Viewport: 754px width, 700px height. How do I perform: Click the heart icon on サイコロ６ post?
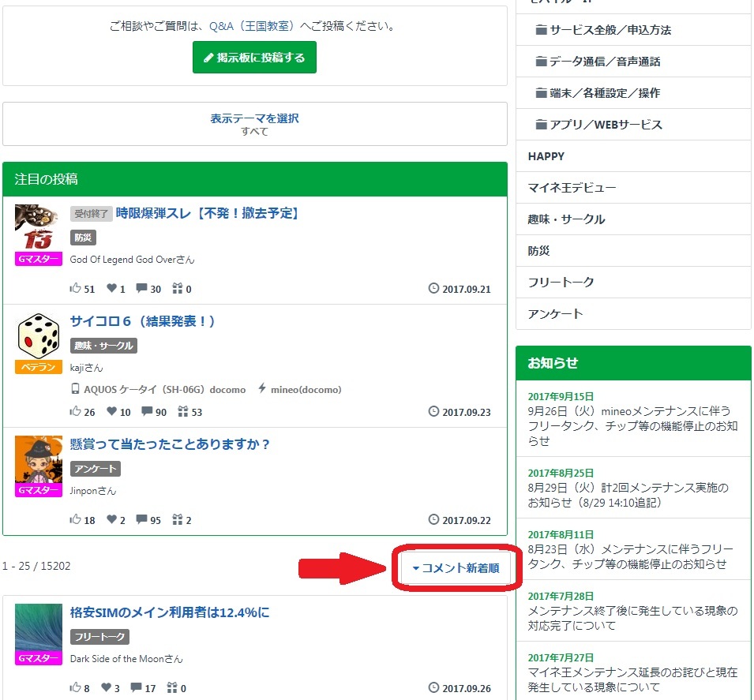point(112,412)
